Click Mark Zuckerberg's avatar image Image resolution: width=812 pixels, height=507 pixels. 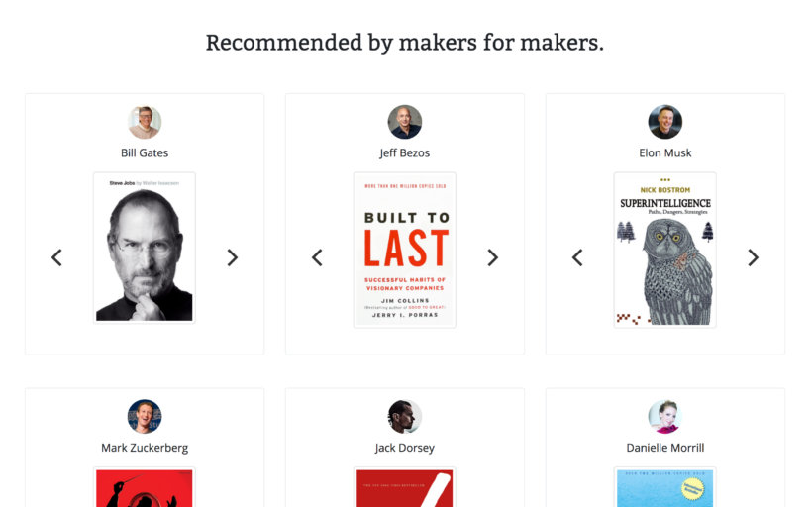pos(145,416)
